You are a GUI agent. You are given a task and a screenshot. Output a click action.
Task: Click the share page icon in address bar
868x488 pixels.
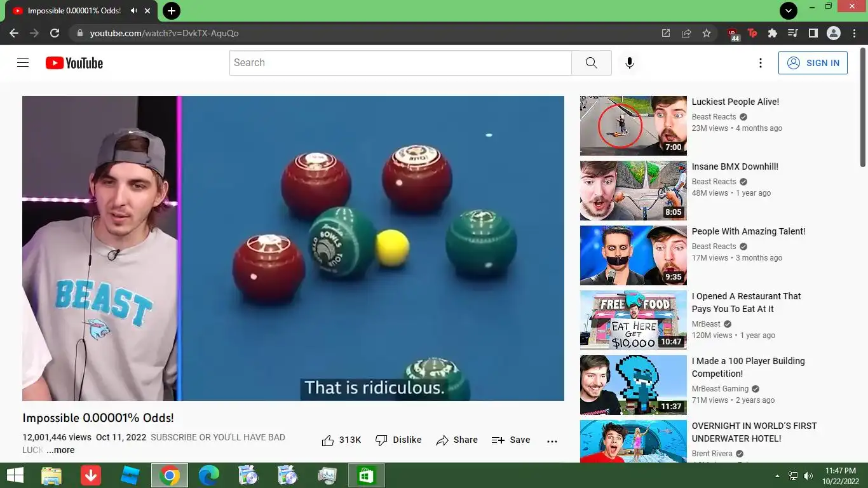click(686, 33)
